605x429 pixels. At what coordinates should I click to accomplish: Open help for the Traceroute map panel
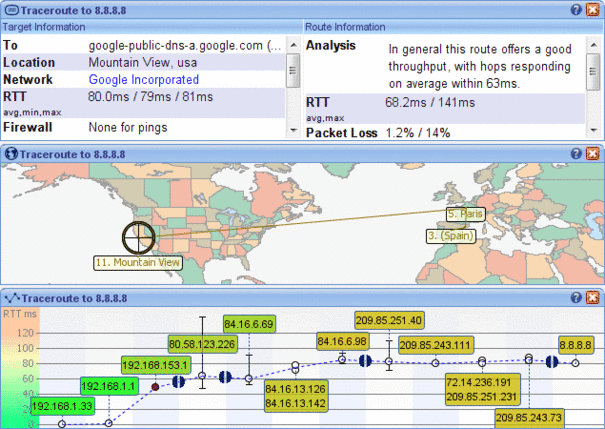pos(576,154)
